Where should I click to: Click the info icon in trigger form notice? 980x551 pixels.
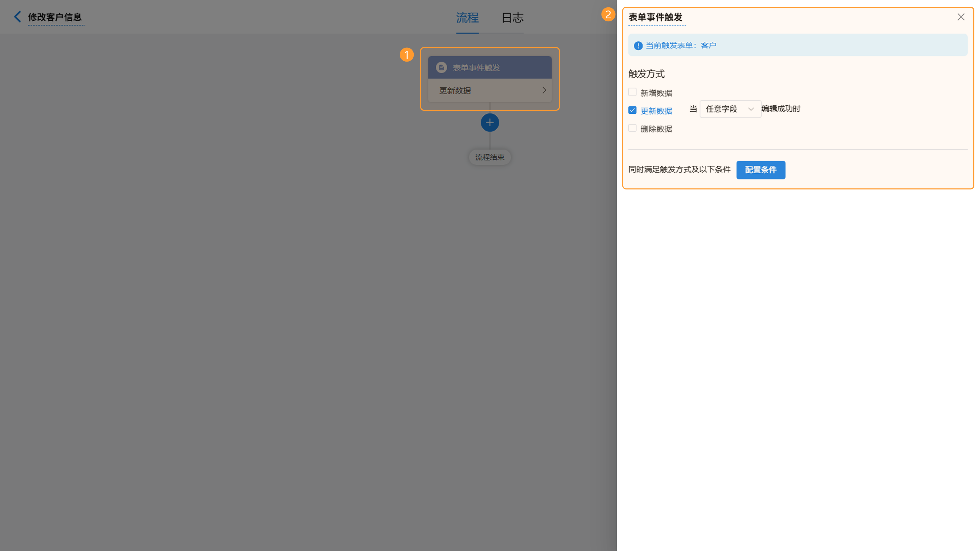pos(638,46)
